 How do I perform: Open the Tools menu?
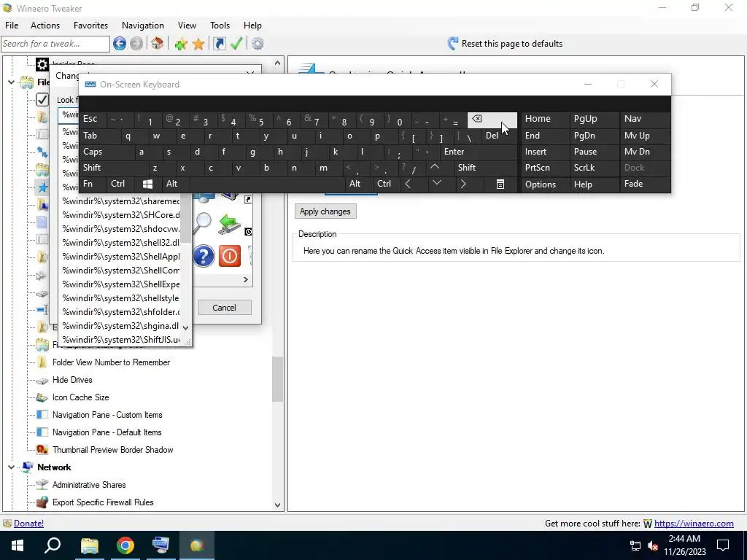pyautogui.click(x=220, y=26)
